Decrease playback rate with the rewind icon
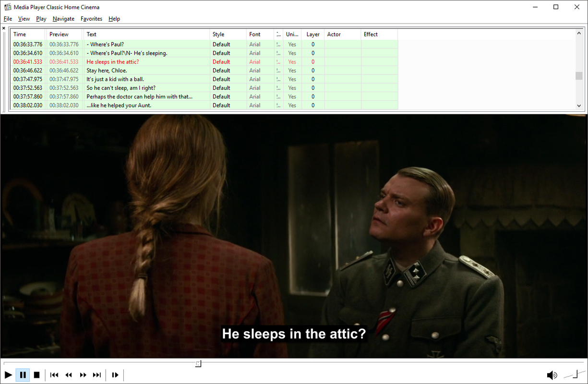Screen dimensions: 588x384 click(69, 375)
